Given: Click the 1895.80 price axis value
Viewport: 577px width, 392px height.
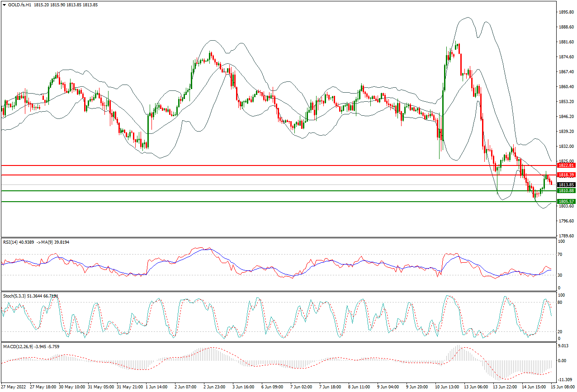Looking at the screenshot, I should point(567,12).
